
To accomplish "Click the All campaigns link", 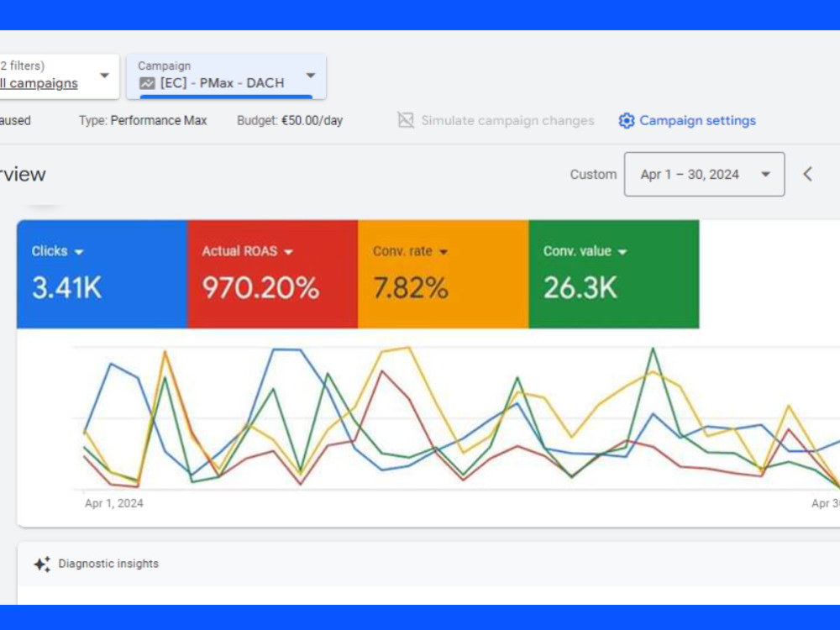I will pyautogui.click(x=39, y=83).
